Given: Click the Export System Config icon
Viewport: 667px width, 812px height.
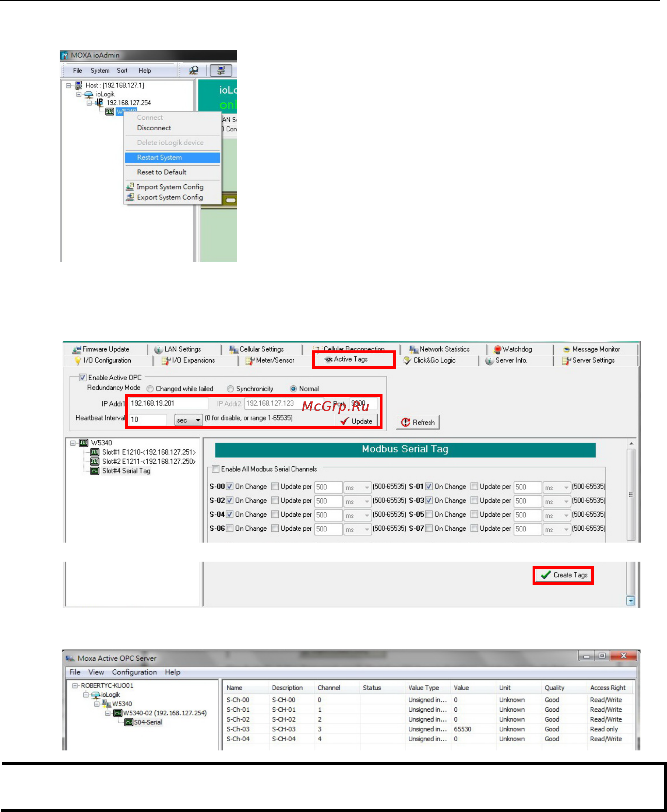Looking at the screenshot, I should point(130,197).
